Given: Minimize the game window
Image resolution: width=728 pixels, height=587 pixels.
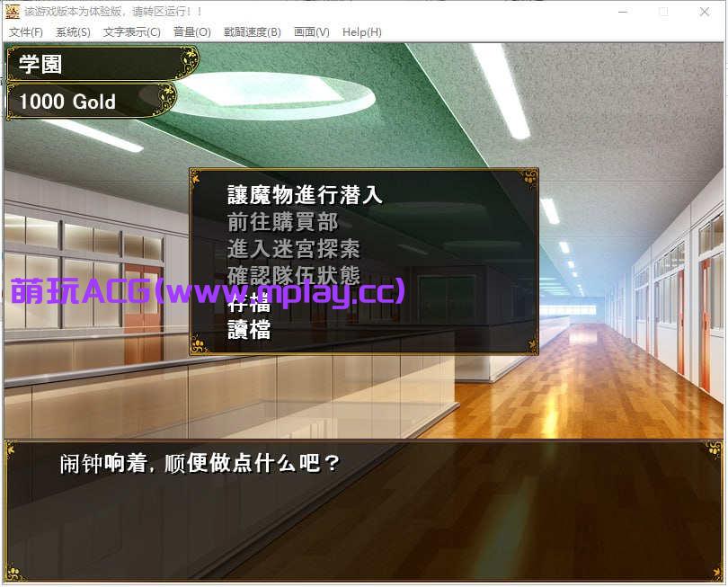Looking at the screenshot, I should pos(622,12).
